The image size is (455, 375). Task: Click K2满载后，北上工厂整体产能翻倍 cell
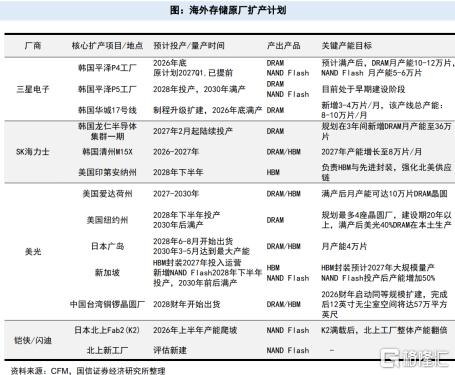coord(384,330)
